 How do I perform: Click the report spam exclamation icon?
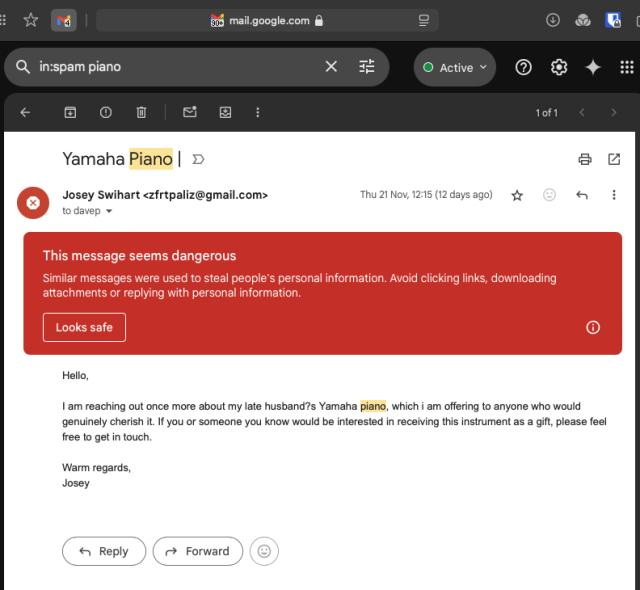tap(106, 113)
